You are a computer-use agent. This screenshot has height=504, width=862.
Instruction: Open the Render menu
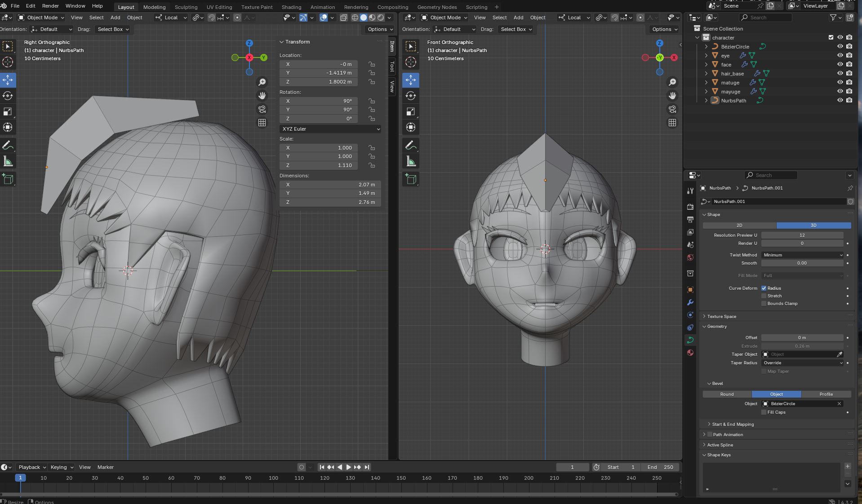50,6
